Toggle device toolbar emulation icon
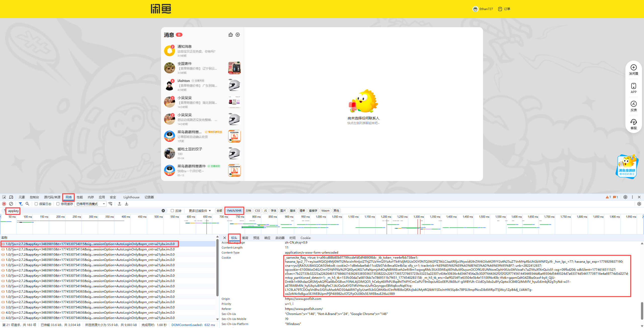The image size is (644, 328). tap(11, 197)
